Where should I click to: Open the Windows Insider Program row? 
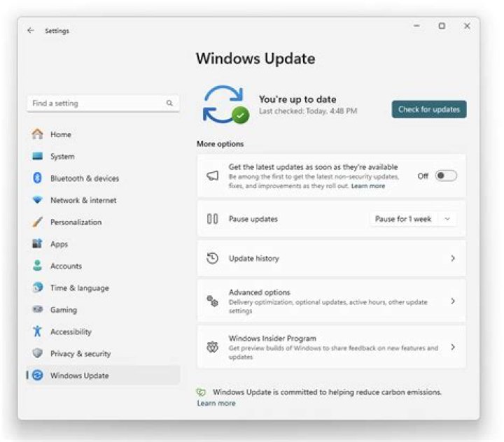click(331, 348)
